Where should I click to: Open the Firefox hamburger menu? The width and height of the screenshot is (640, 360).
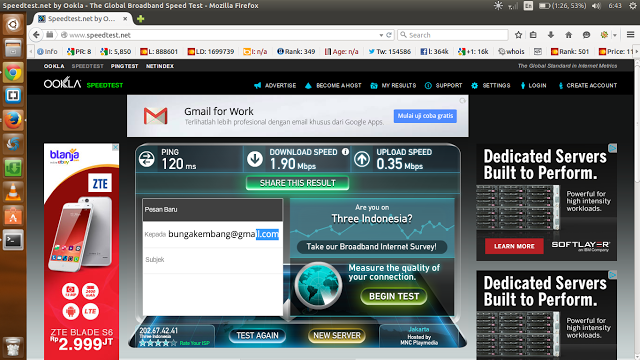tap(631, 35)
